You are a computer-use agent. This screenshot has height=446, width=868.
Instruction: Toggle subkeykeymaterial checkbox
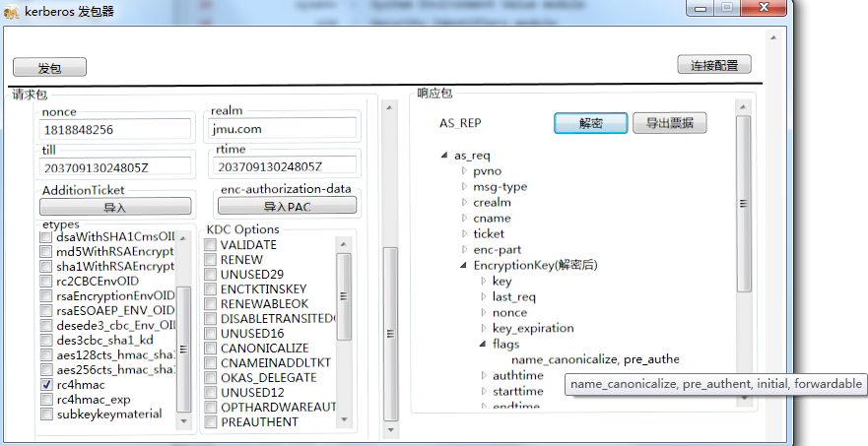46,414
